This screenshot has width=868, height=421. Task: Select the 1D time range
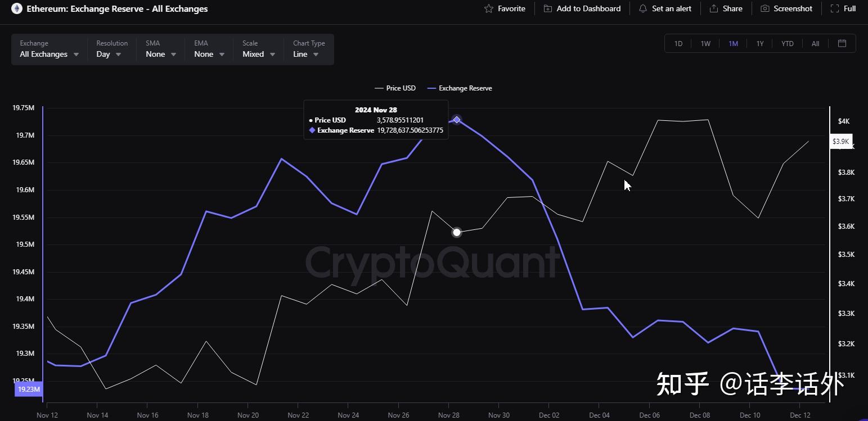coord(678,43)
